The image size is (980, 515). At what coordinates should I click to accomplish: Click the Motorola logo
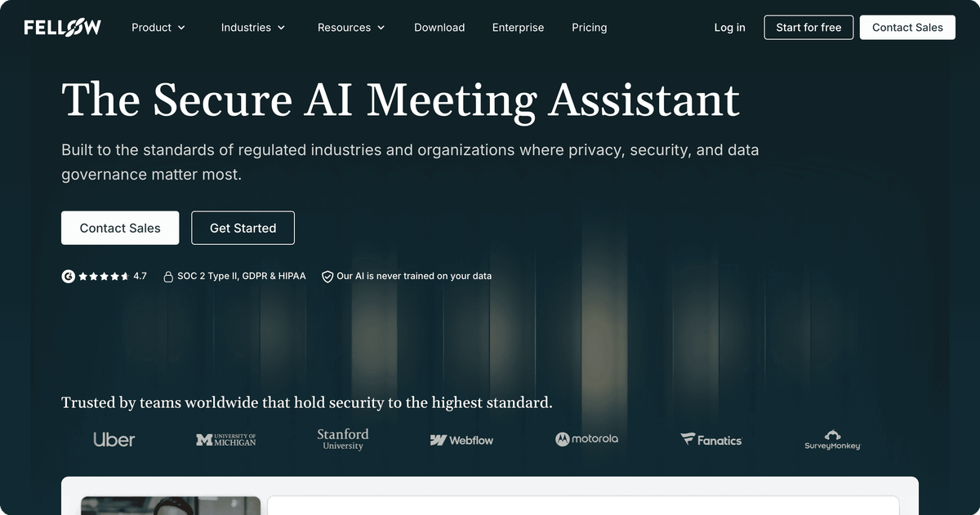(586, 439)
